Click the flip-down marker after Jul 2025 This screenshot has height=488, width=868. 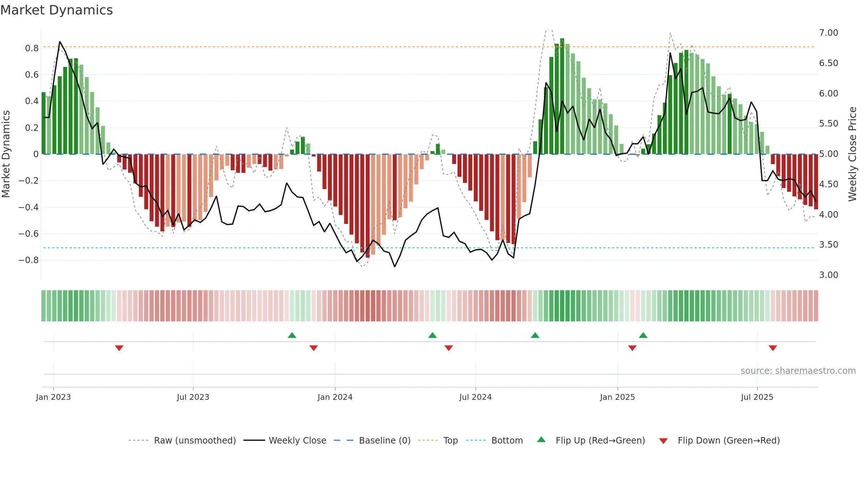point(773,348)
